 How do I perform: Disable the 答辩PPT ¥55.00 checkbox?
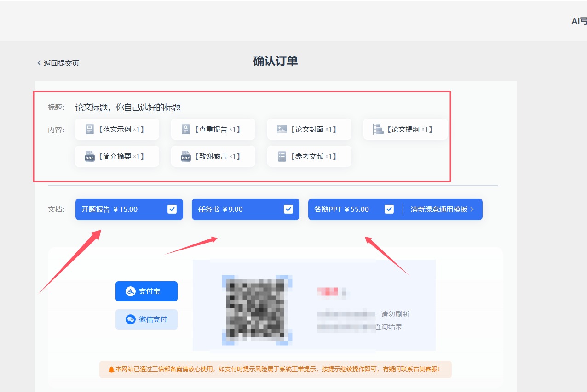[389, 210]
